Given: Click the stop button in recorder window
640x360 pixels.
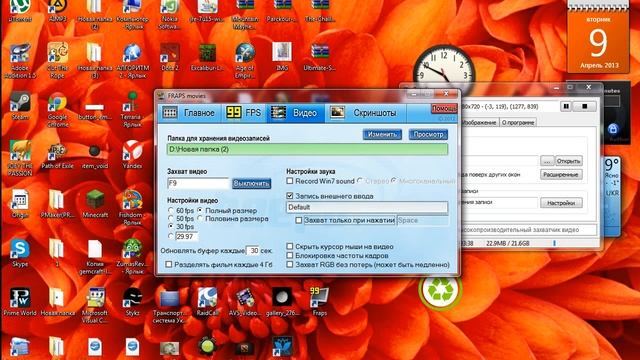Looking at the screenshot, I should [584, 107].
